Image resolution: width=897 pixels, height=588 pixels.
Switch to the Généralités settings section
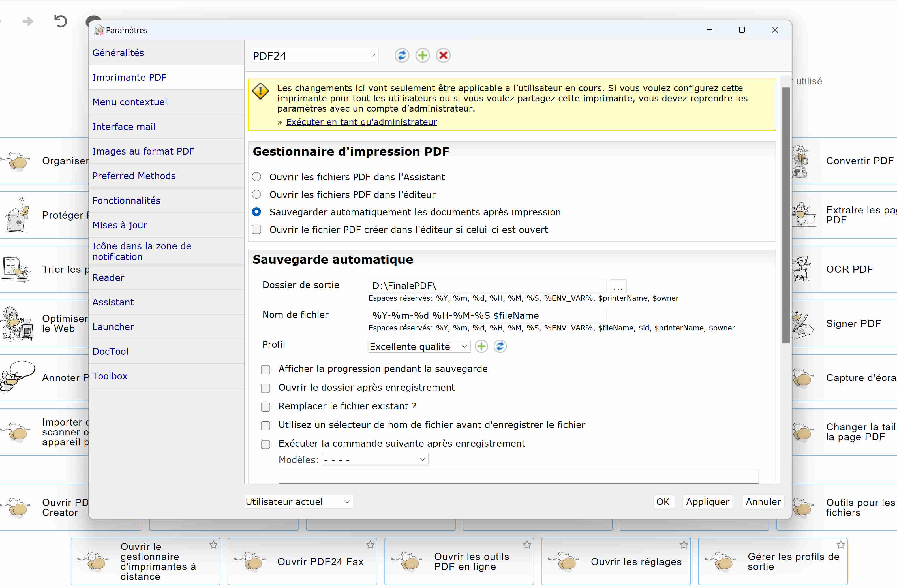pyautogui.click(x=118, y=53)
